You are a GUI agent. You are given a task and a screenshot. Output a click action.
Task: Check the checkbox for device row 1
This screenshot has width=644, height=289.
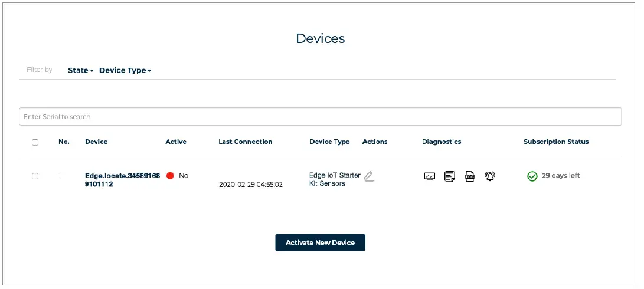(x=35, y=176)
